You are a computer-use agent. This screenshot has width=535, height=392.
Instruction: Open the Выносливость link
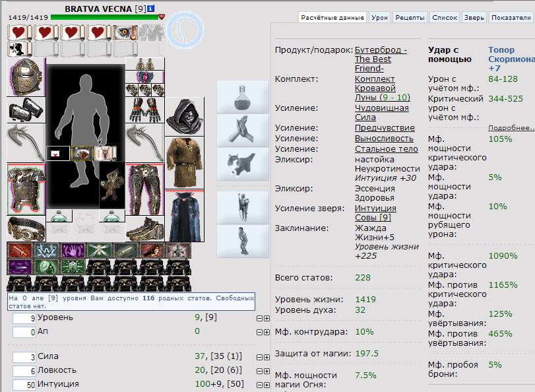384,139
